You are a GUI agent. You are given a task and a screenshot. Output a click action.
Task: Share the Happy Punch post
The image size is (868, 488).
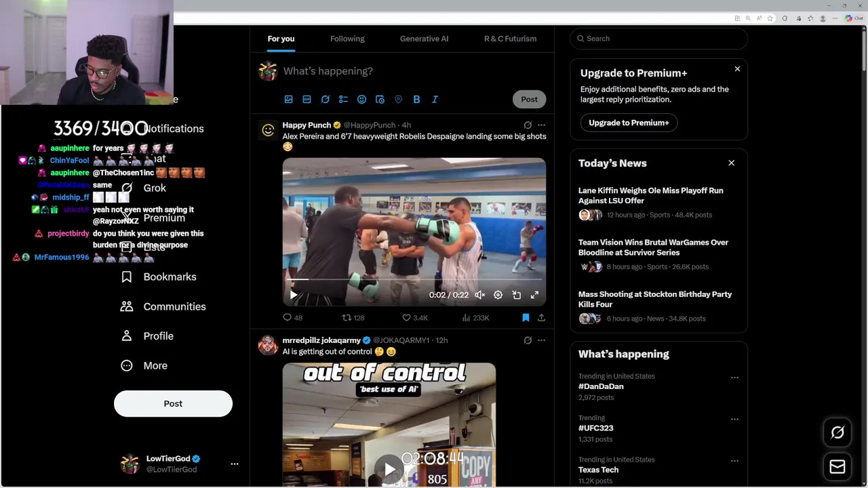[541, 317]
